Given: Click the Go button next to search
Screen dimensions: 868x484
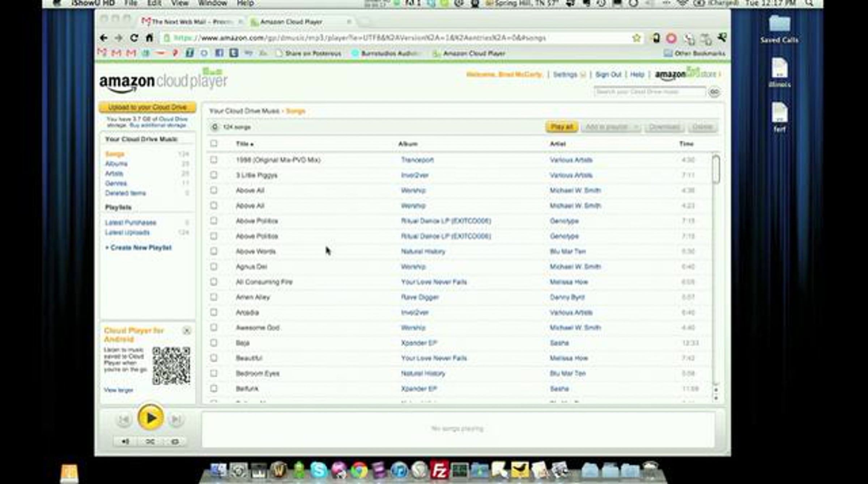Looking at the screenshot, I should 714,92.
